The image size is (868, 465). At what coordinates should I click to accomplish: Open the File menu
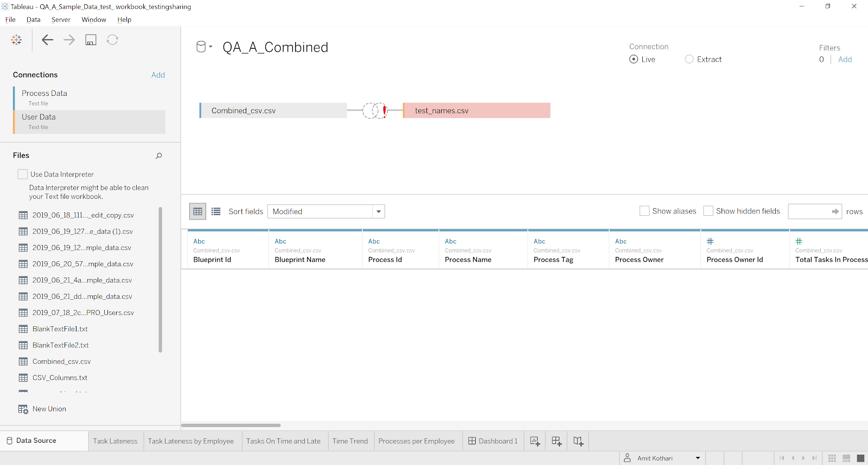tap(10, 20)
